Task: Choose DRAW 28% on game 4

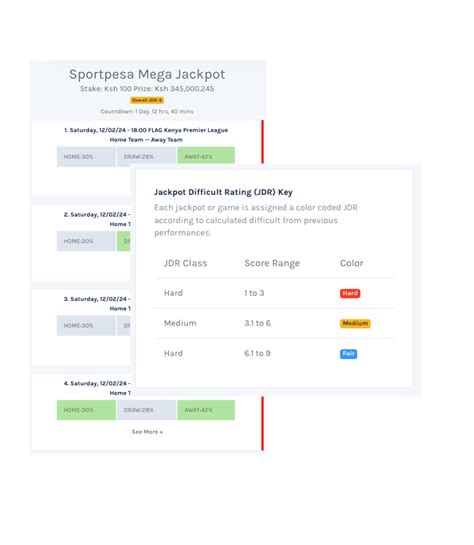Action: coord(146,410)
